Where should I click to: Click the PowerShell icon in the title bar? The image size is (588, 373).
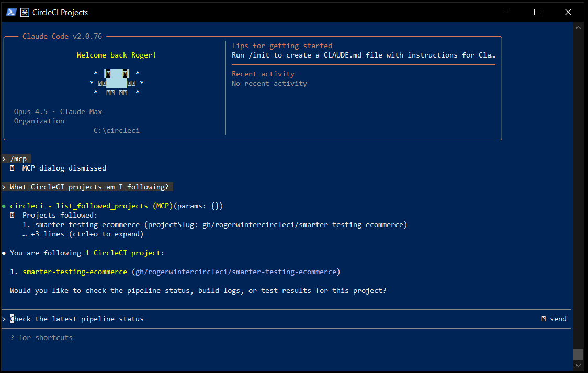[12, 13]
